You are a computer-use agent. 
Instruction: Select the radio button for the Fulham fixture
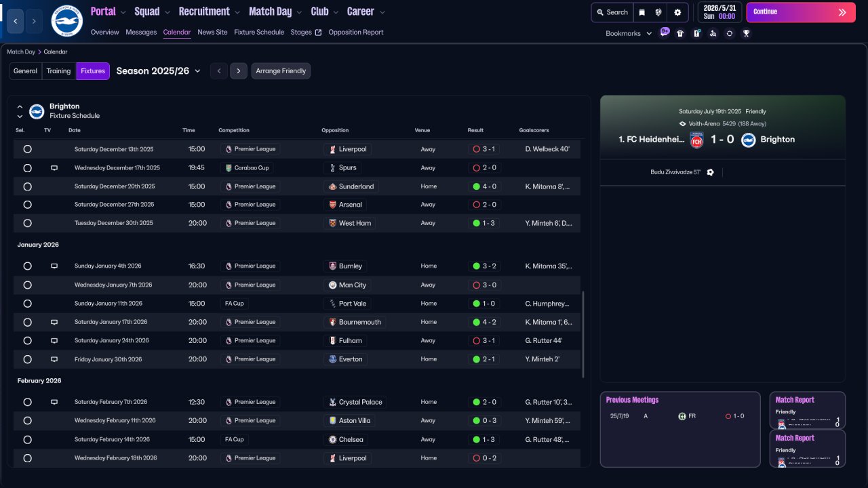[x=27, y=341]
